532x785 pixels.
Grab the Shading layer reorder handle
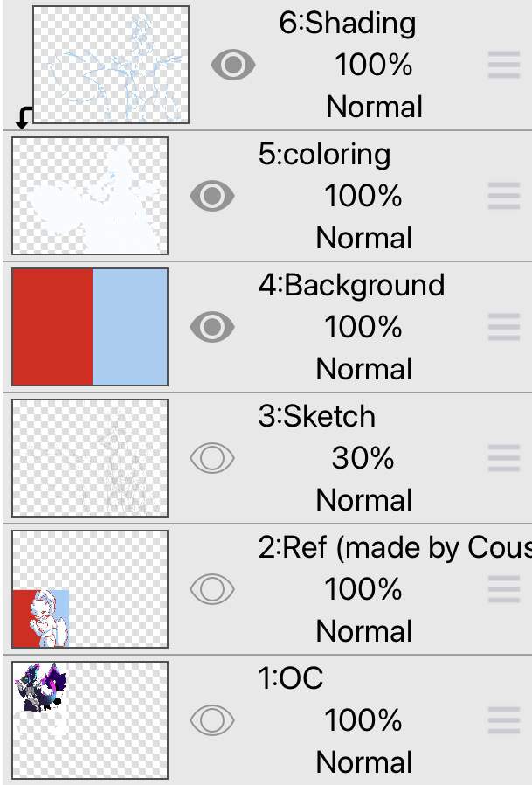click(x=504, y=65)
